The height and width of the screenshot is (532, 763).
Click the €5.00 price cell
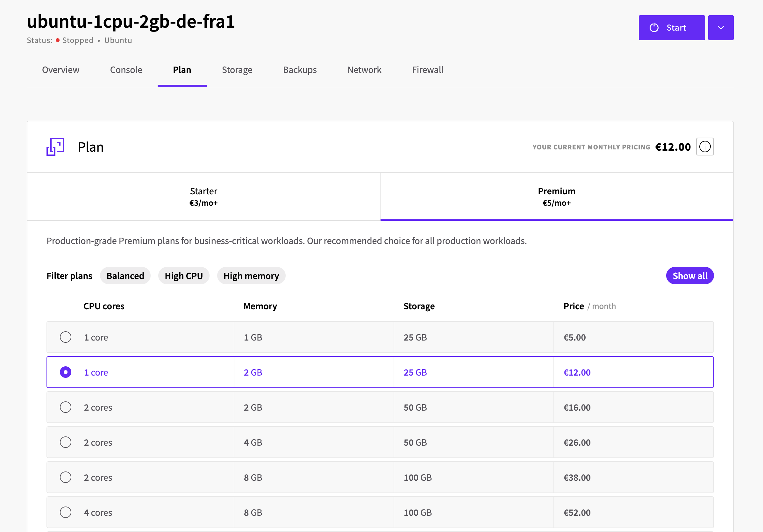coord(633,337)
